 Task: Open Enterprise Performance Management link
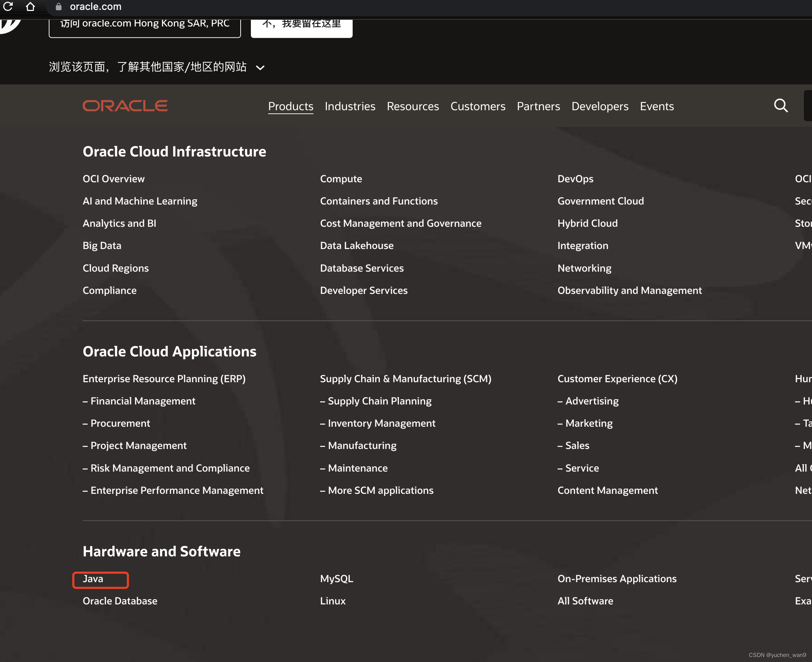(x=177, y=490)
